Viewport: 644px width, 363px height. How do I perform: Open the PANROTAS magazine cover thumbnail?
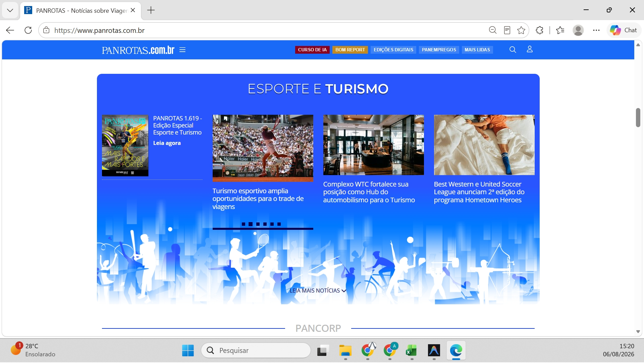pyautogui.click(x=125, y=146)
